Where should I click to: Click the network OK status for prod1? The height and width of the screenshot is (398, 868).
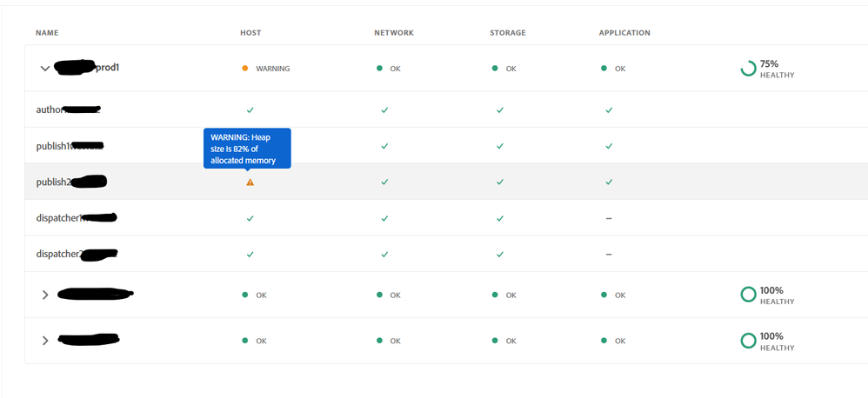(x=390, y=69)
